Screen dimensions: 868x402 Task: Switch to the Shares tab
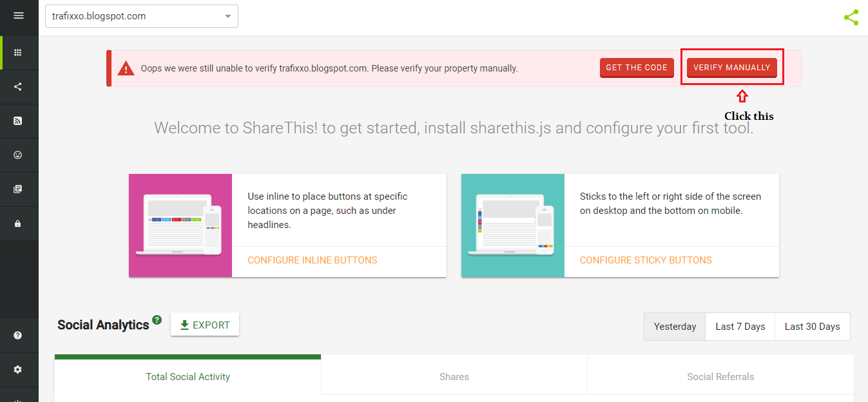tap(454, 376)
